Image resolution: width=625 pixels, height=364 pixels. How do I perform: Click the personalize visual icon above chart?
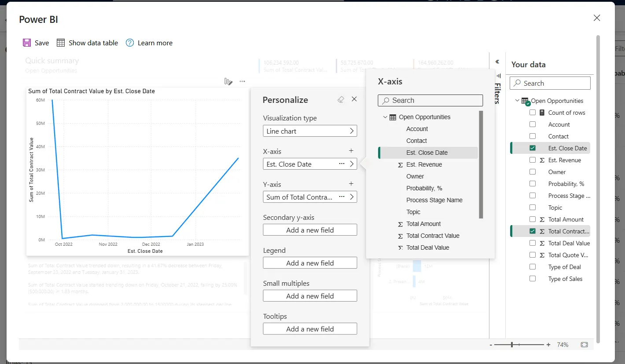[228, 81]
